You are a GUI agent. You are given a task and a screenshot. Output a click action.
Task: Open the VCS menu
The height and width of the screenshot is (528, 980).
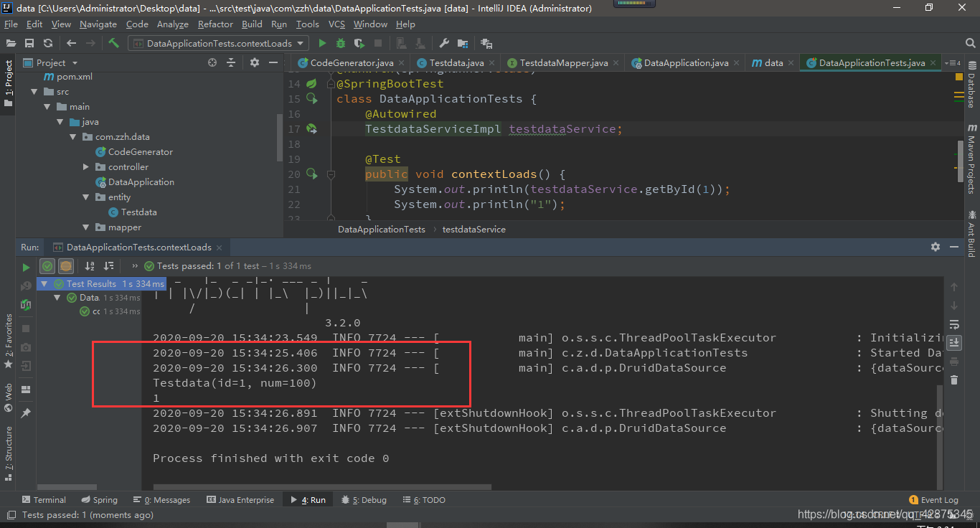(x=336, y=24)
